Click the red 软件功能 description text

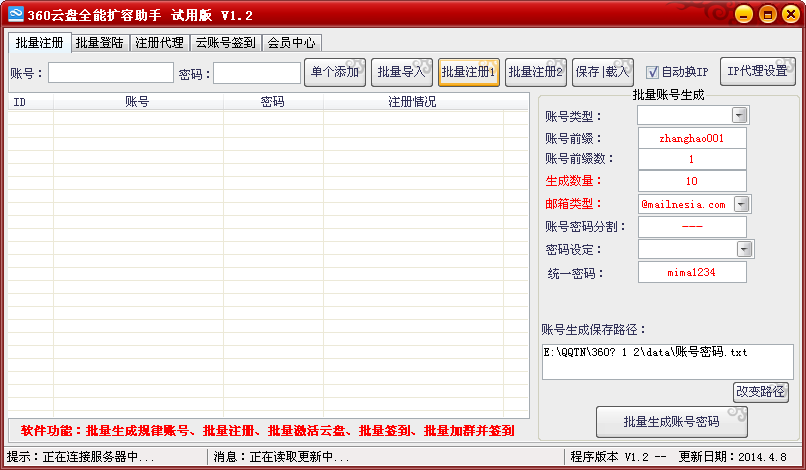267,430
